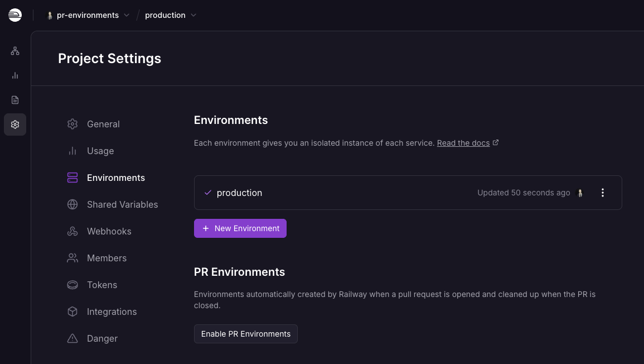Viewport: 644px width, 364px height.
Task: Click the General gear icon
Action: (x=72, y=124)
